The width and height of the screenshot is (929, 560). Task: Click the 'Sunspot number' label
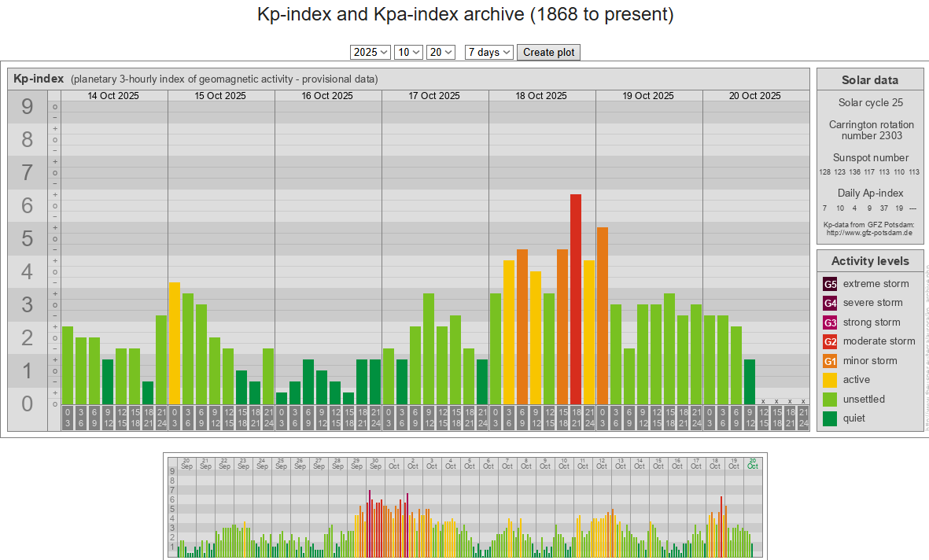click(870, 157)
